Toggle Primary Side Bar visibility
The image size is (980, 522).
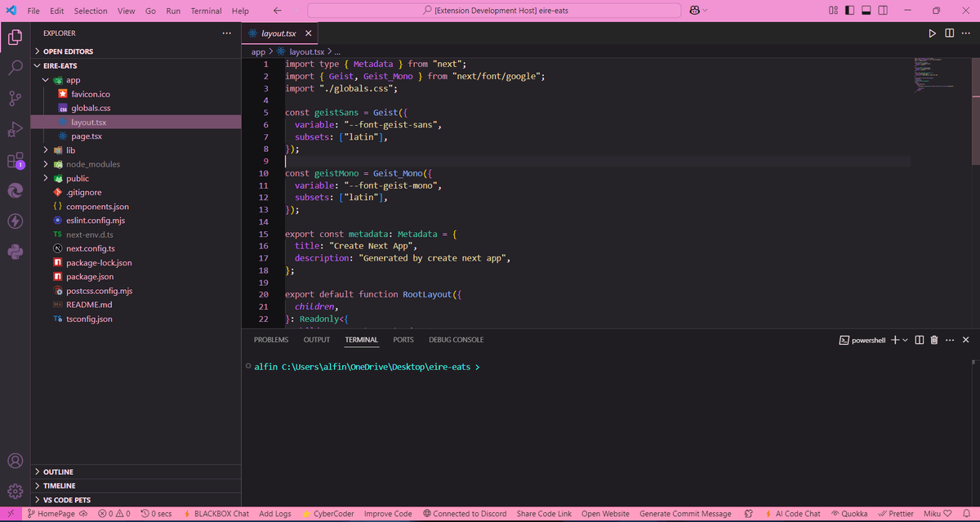click(x=850, y=11)
